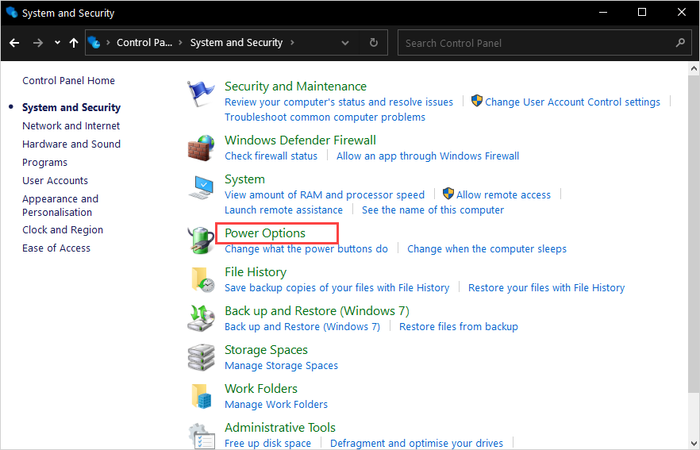The image size is (700, 450).
Task: Click the vertical scrollbar up arrow
Action: pos(694,69)
